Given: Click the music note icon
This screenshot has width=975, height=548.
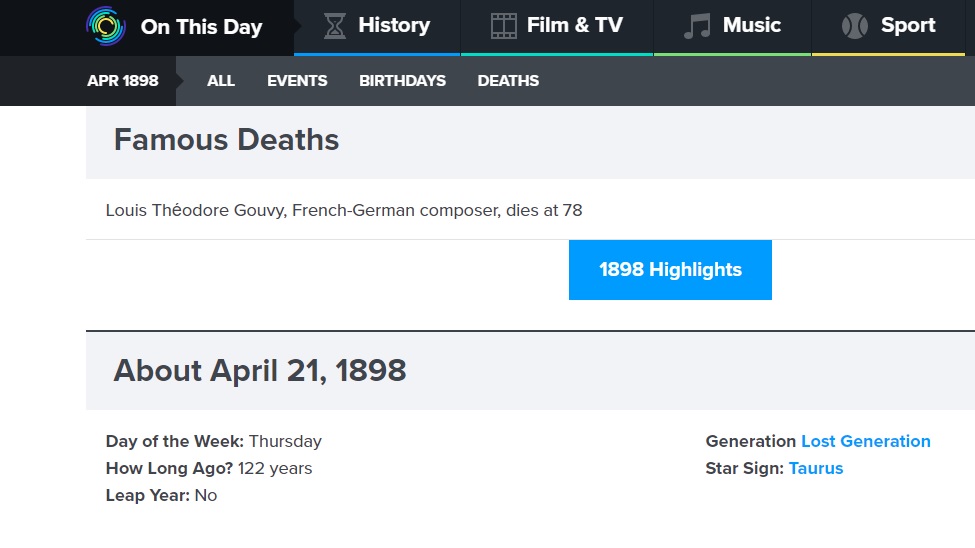Looking at the screenshot, I should 696,26.
